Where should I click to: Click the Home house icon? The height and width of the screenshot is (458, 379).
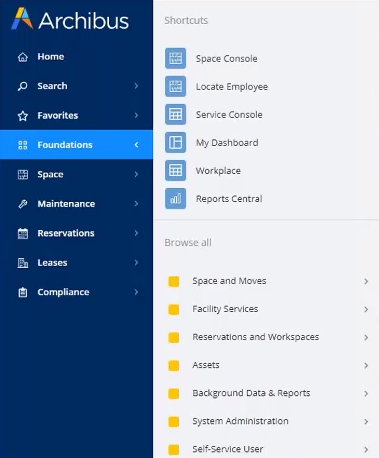point(23,57)
